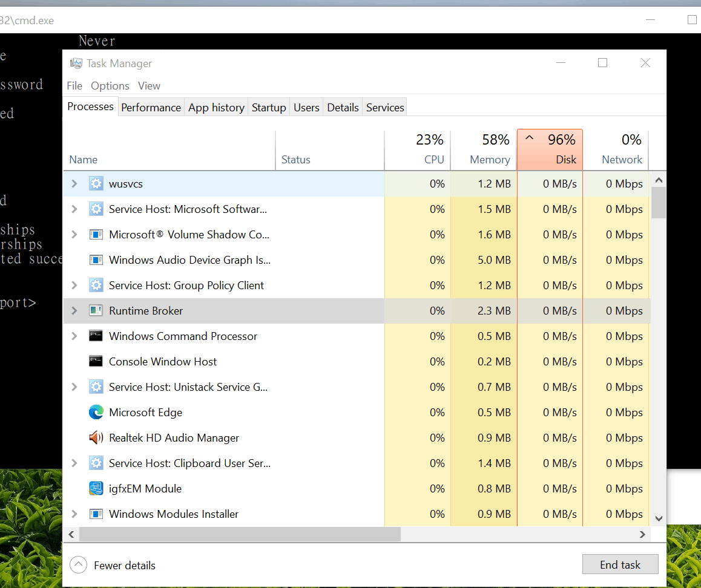
Task: Sort by the Memory column header
Action: click(484, 149)
